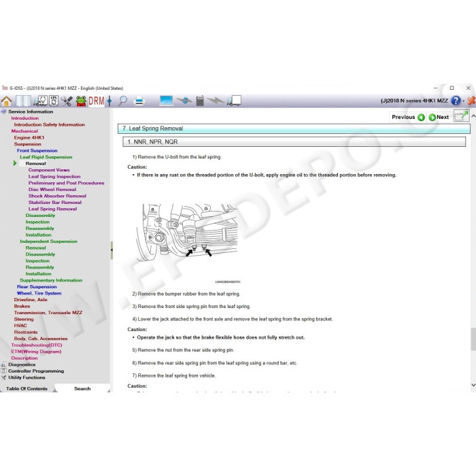476x476 pixels.
Task: Go to Previous page
Action: click(x=408, y=117)
